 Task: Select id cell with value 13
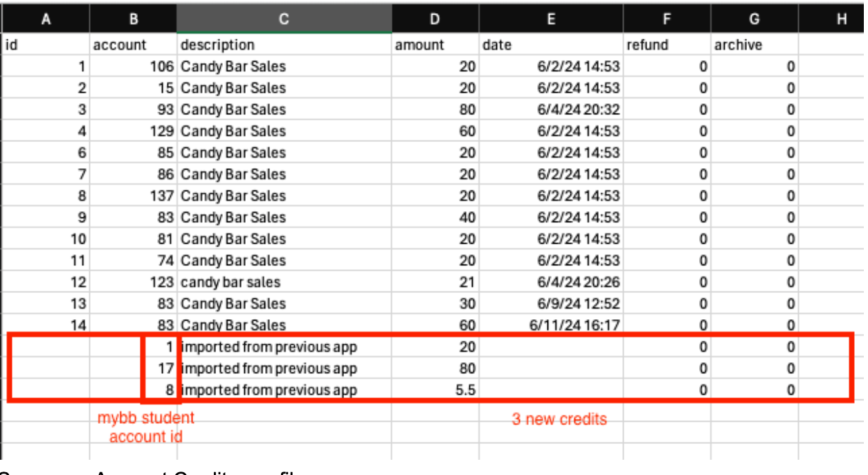point(46,303)
